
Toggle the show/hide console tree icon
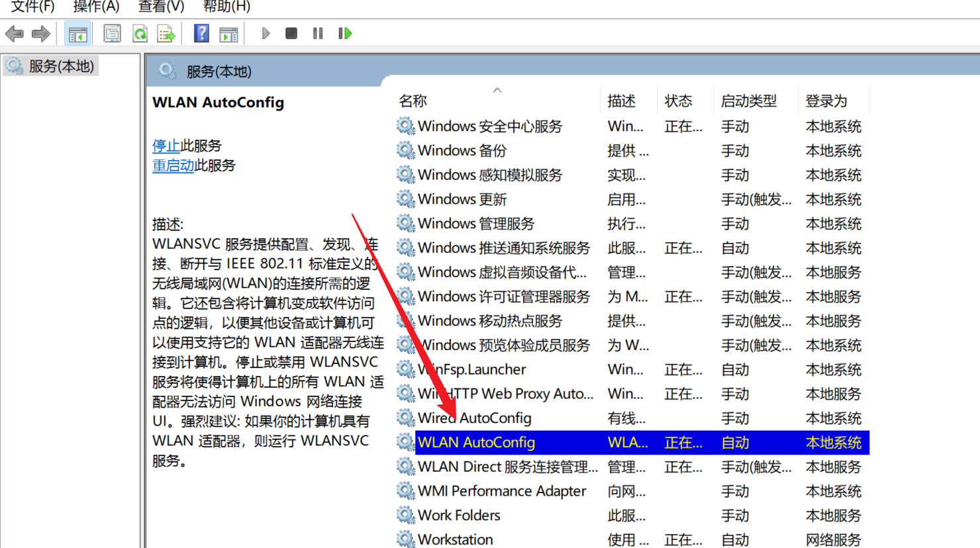(x=77, y=33)
